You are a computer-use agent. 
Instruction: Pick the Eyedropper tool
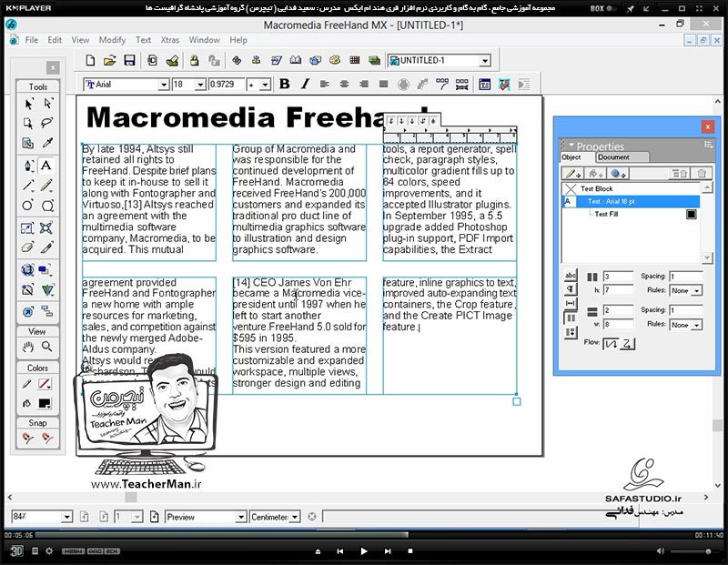47,143
